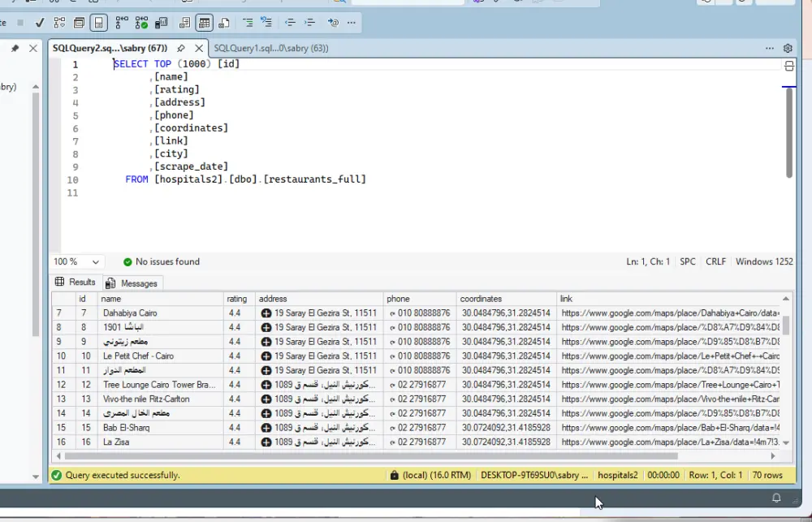The image size is (812, 522).
Task: Open the Results tab
Action: click(76, 283)
